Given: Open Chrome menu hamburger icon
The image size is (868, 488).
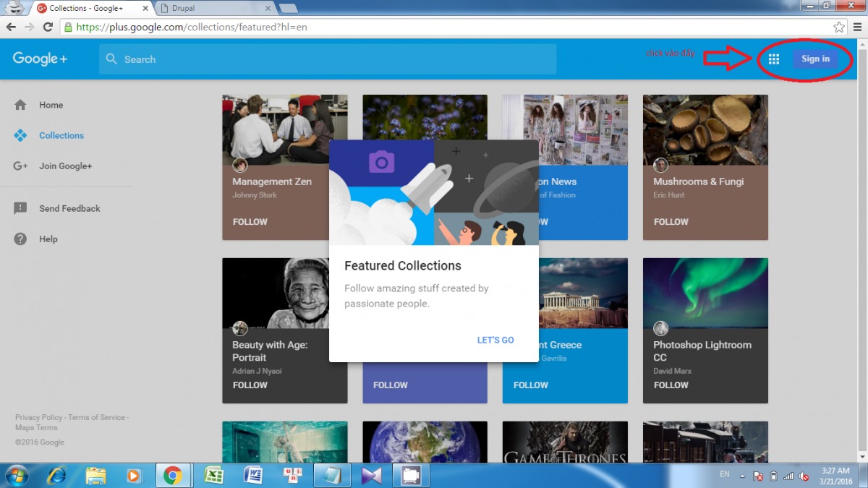Looking at the screenshot, I should coord(857,27).
